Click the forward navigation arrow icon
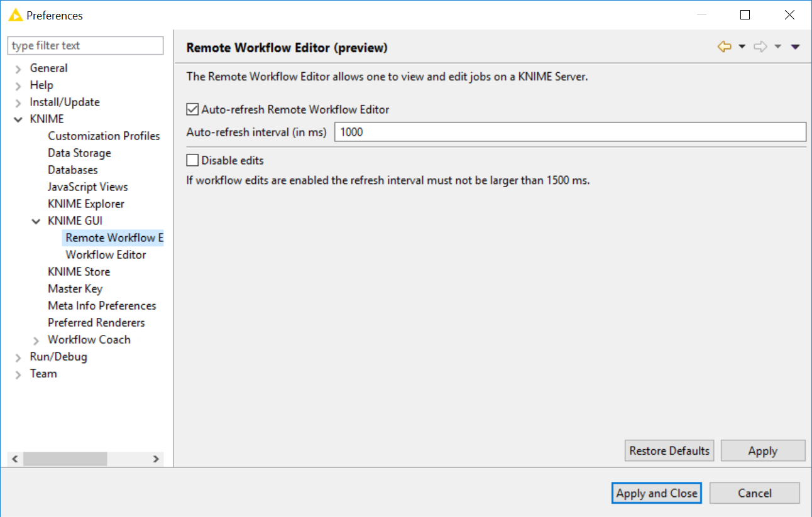 [760, 46]
